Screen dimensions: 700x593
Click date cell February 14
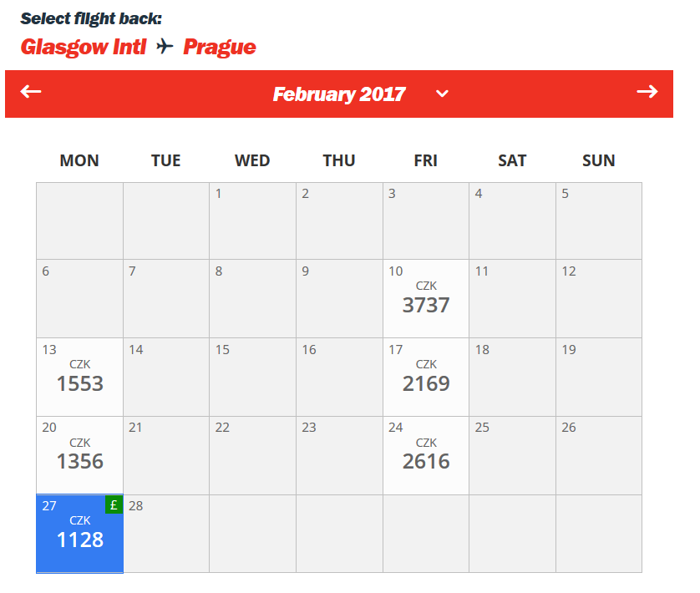click(166, 377)
